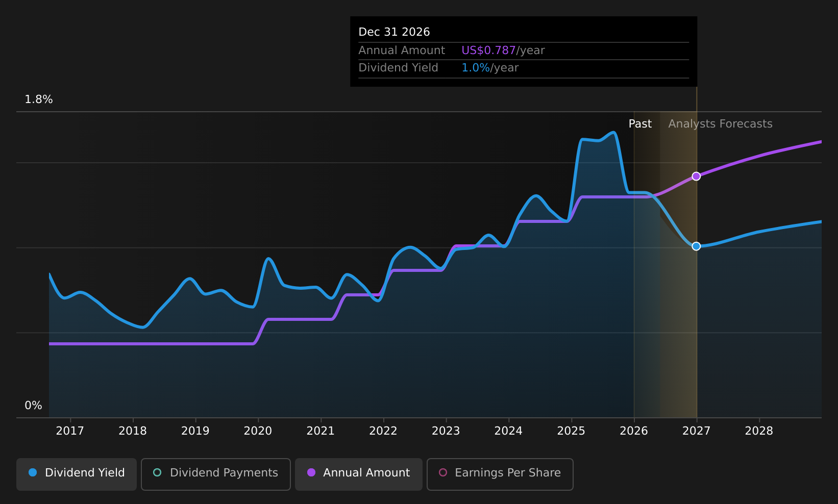Toggle the Dividend Payments series
Image resolution: width=838 pixels, height=504 pixels.
tap(216, 474)
